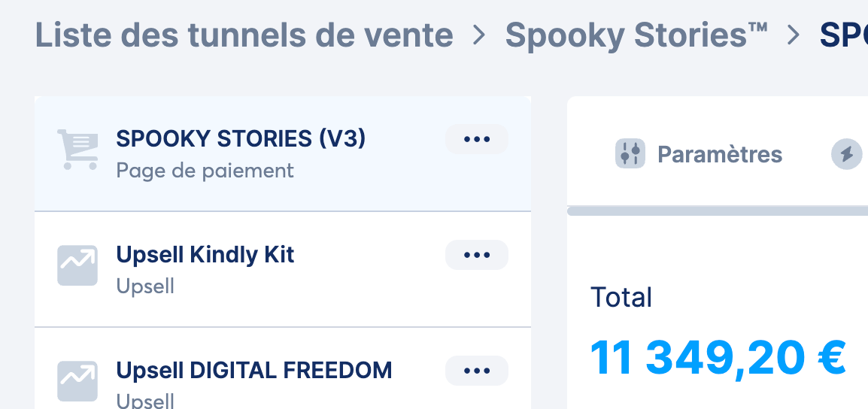Go back to Liste des tunnels de vente

(x=244, y=35)
